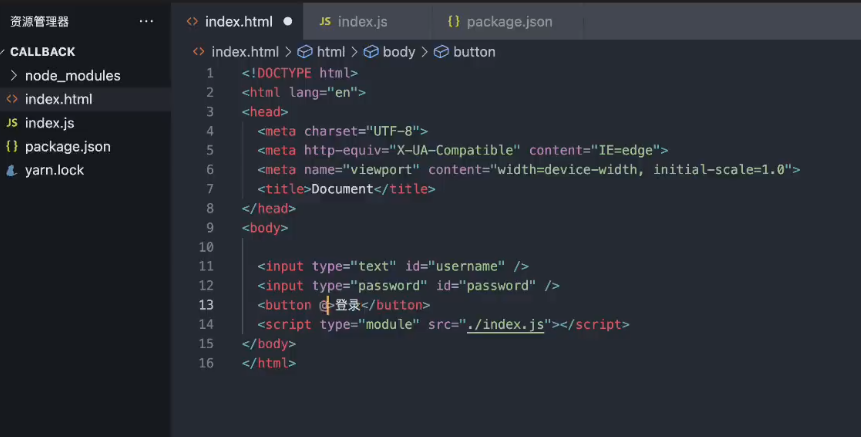This screenshot has height=437, width=861.
Task: Expand the node_modules folder
Action: [x=72, y=76]
